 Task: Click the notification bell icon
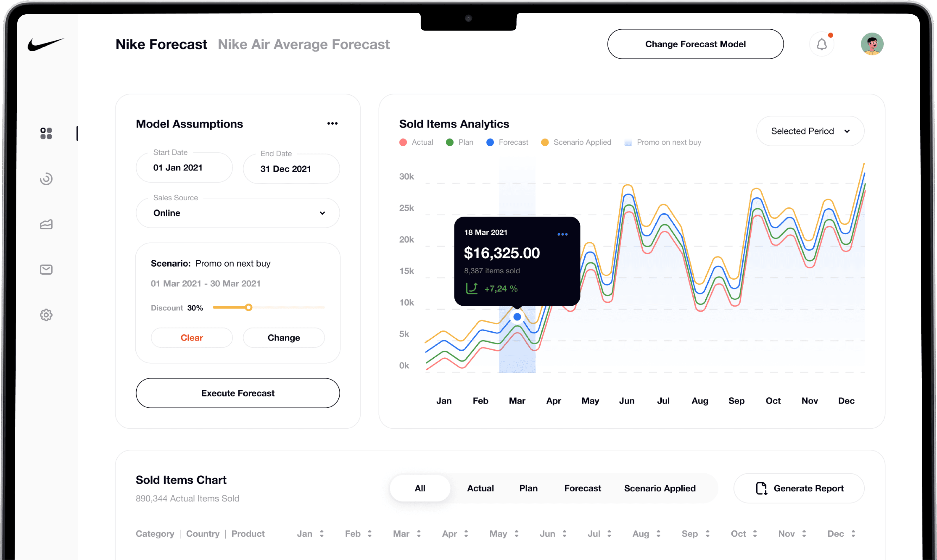coord(821,44)
